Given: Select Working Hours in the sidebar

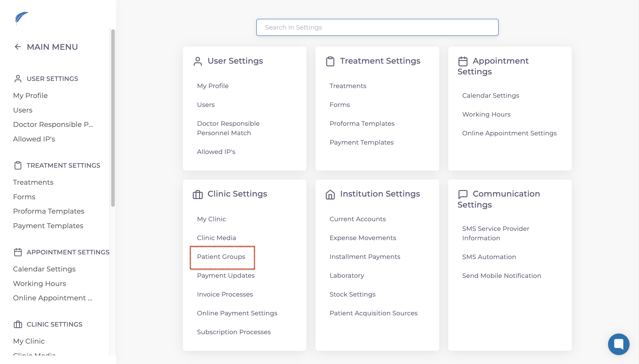Looking at the screenshot, I should tap(39, 284).
